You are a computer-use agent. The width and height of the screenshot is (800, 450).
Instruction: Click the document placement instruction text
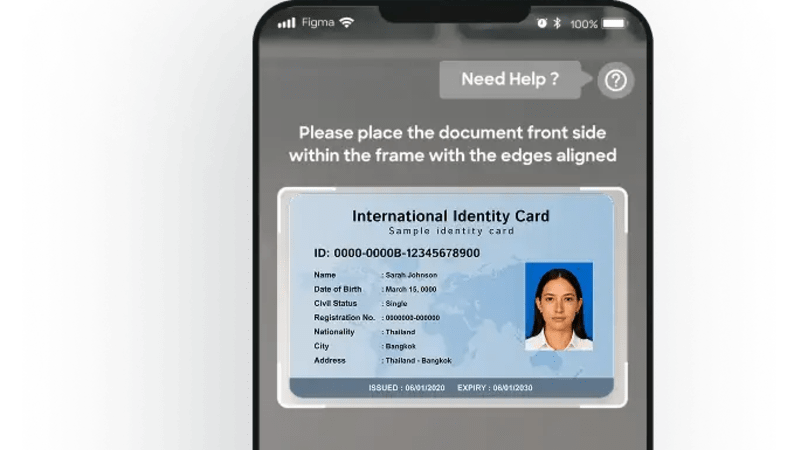point(453,144)
